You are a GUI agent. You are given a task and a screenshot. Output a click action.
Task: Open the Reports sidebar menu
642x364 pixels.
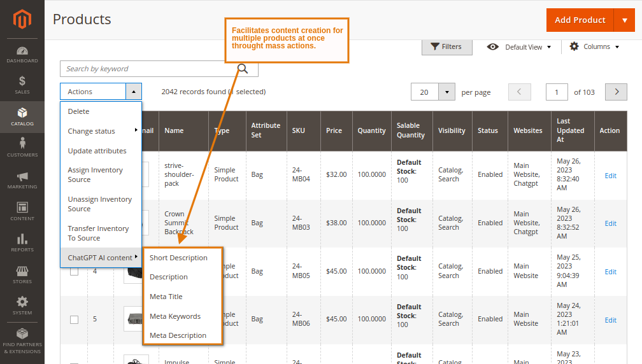22,243
